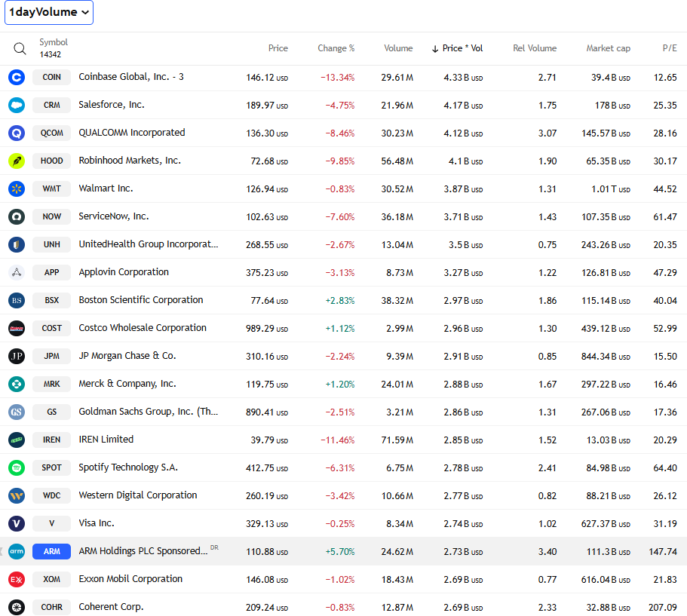Select the NOW ticker badge
This screenshot has width=687, height=616.
(x=52, y=217)
